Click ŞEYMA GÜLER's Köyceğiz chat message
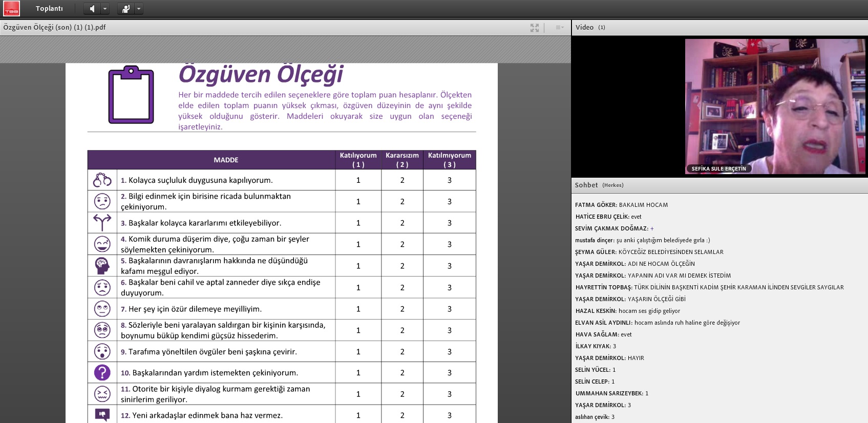This screenshot has height=423, width=868. [x=649, y=252]
